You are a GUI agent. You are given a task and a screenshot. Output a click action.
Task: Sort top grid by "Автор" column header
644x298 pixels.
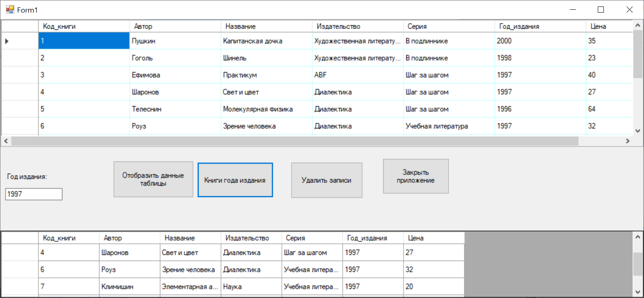coord(175,26)
